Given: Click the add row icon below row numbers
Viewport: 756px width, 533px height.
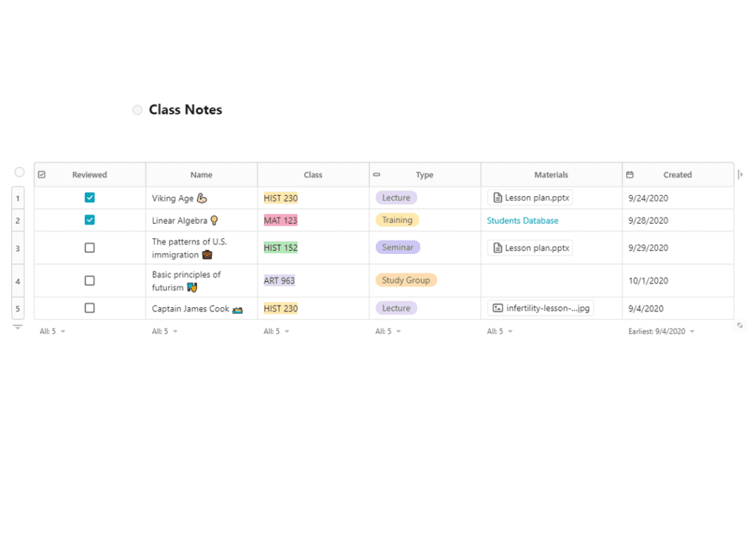Looking at the screenshot, I should (x=18, y=327).
